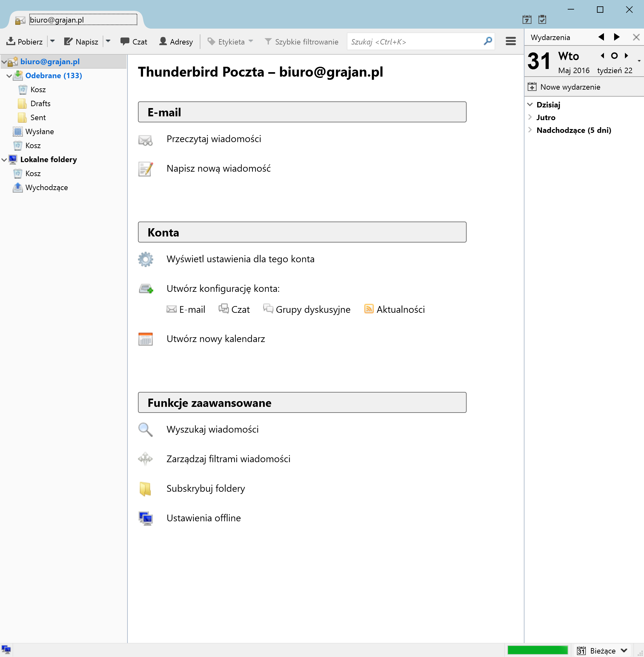Select the Drafts folder
The height and width of the screenshot is (657, 644).
(40, 104)
